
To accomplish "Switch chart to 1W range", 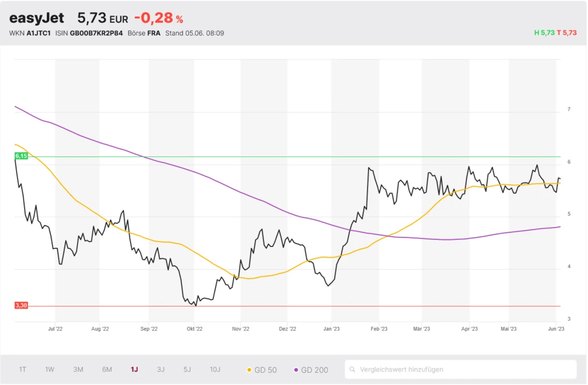I will click(50, 370).
